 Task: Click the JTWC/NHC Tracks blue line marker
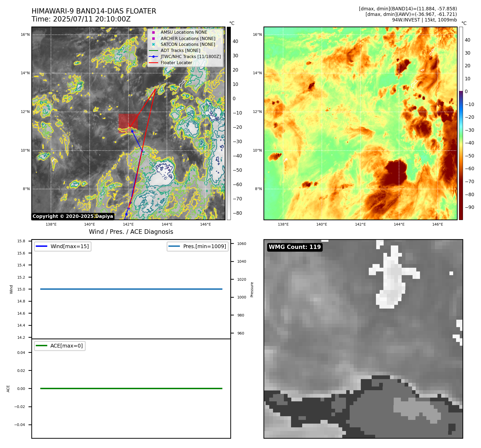[153, 56]
